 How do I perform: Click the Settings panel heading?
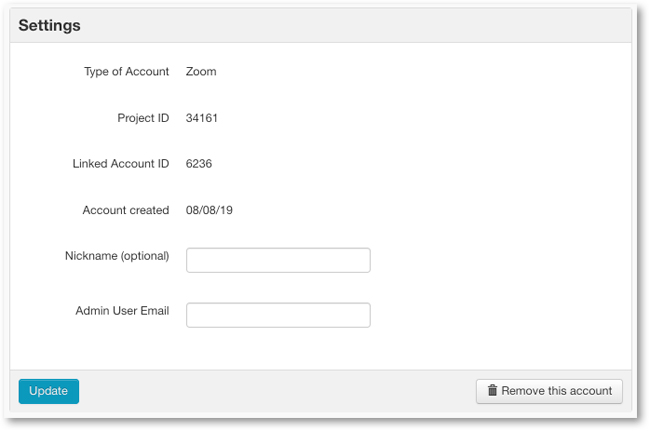pyautogui.click(x=49, y=26)
